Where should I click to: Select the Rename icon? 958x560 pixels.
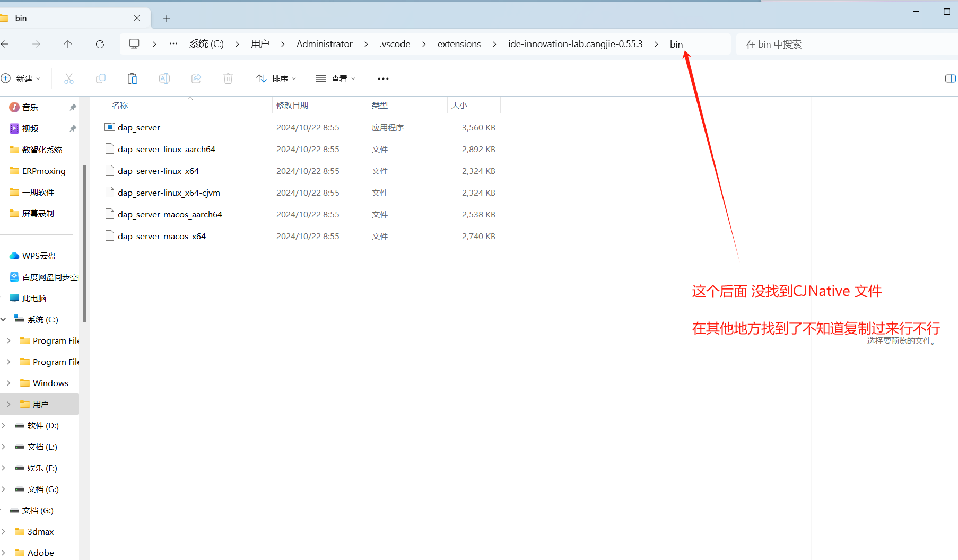(164, 78)
